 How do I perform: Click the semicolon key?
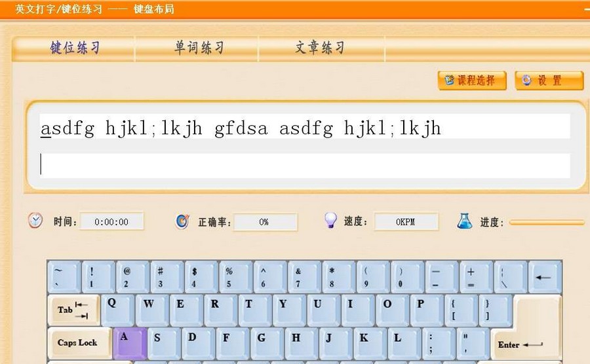[439, 343]
